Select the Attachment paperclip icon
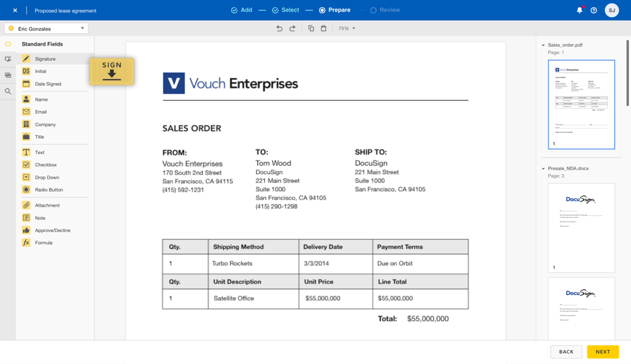 (26, 205)
